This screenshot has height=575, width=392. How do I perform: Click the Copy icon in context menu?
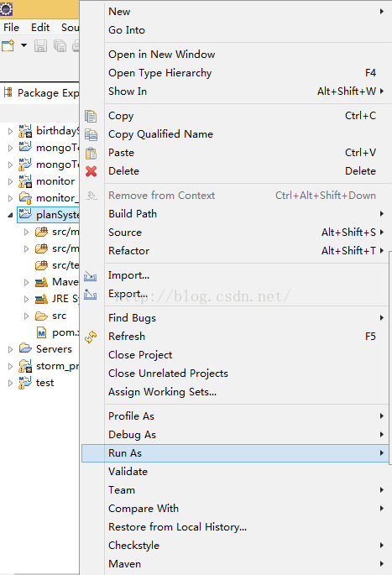tap(91, 116)
